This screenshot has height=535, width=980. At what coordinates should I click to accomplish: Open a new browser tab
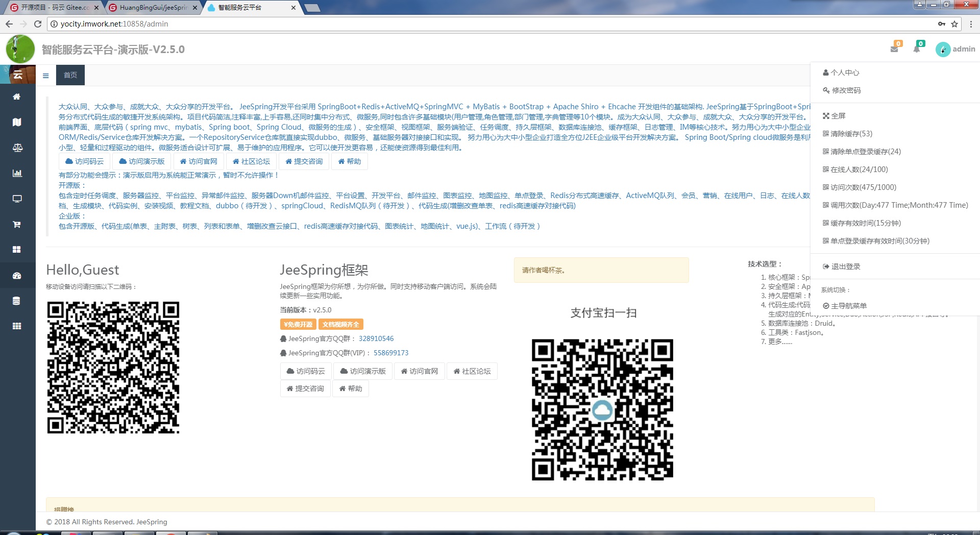tap(312, 8)
